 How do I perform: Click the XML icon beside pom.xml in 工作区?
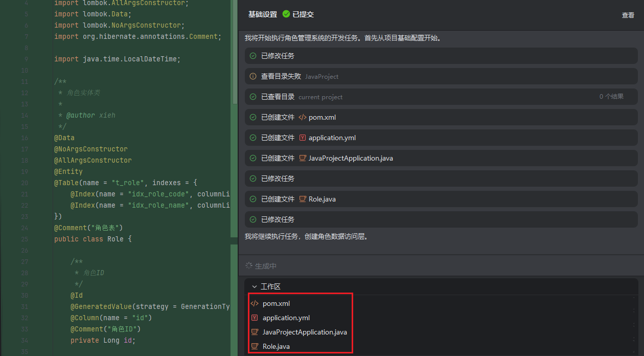(x=255, y=303)
